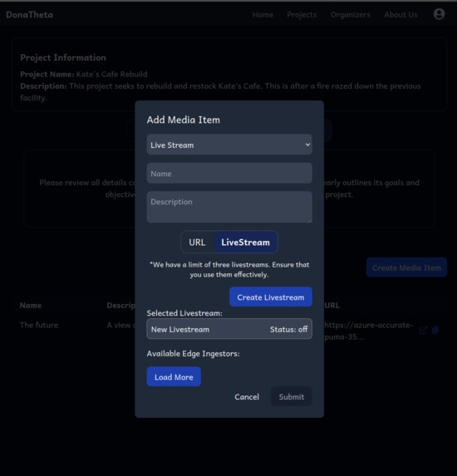
Task: Click the Create Media Item button
Action: tap(406, 267)
